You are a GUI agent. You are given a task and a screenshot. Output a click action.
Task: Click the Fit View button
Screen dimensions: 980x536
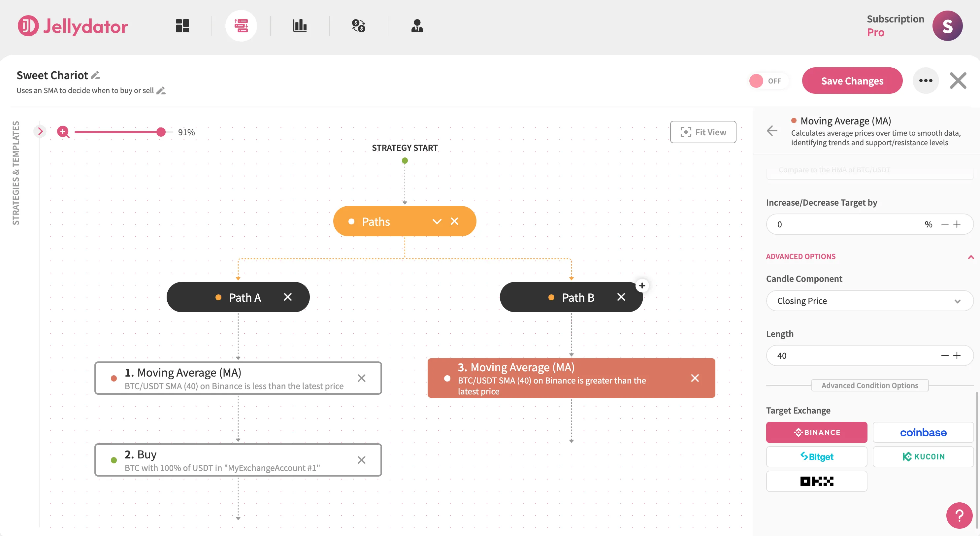(703, 132)
